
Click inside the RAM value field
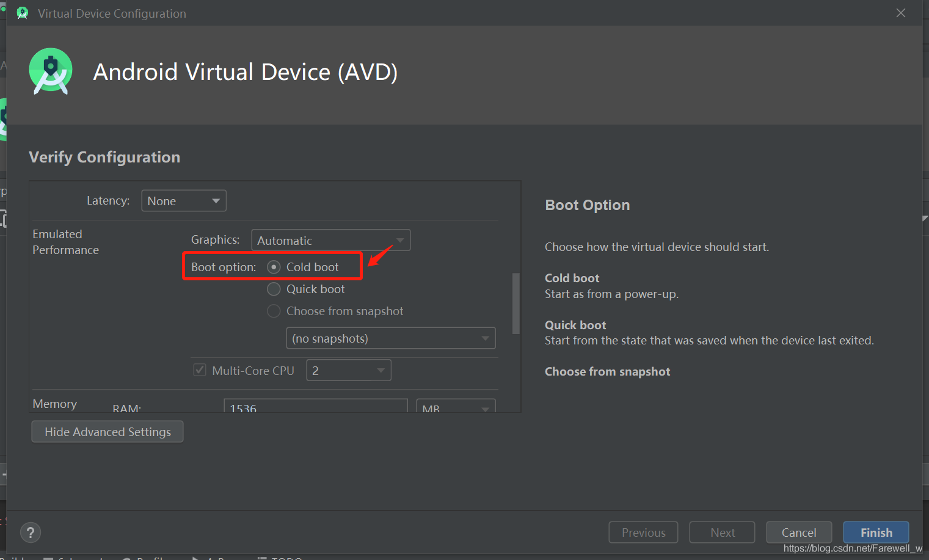[x=315, y=407]
